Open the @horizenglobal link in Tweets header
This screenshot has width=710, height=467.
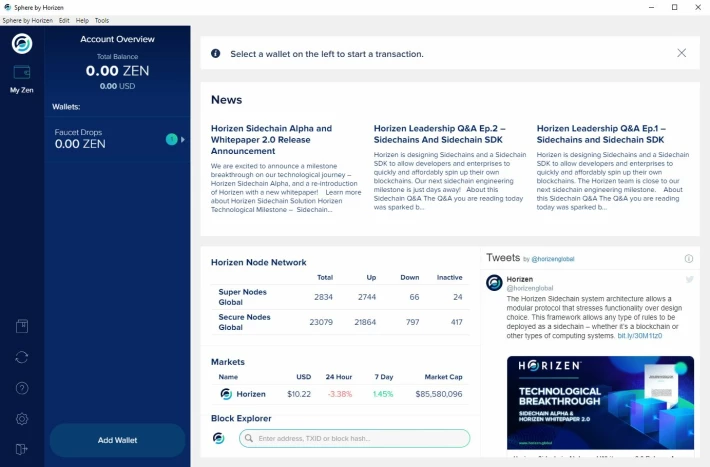[552, 259]
